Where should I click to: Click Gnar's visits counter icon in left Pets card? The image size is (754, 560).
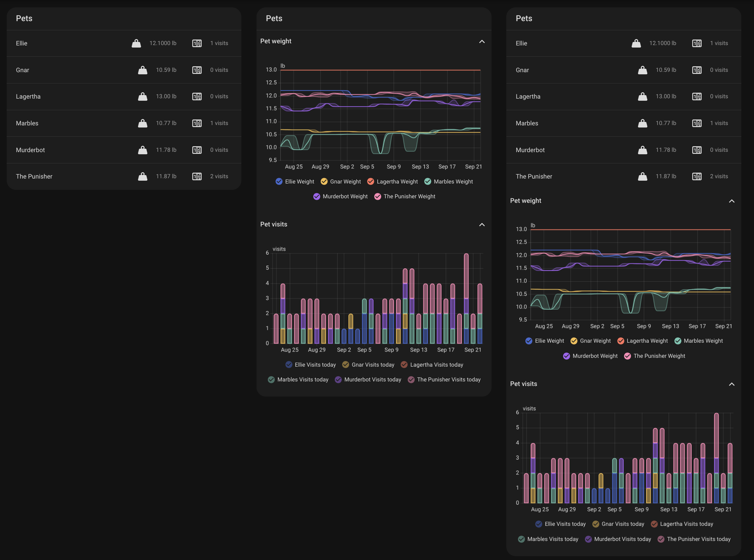pyautogui.click(x=197, y=70)
